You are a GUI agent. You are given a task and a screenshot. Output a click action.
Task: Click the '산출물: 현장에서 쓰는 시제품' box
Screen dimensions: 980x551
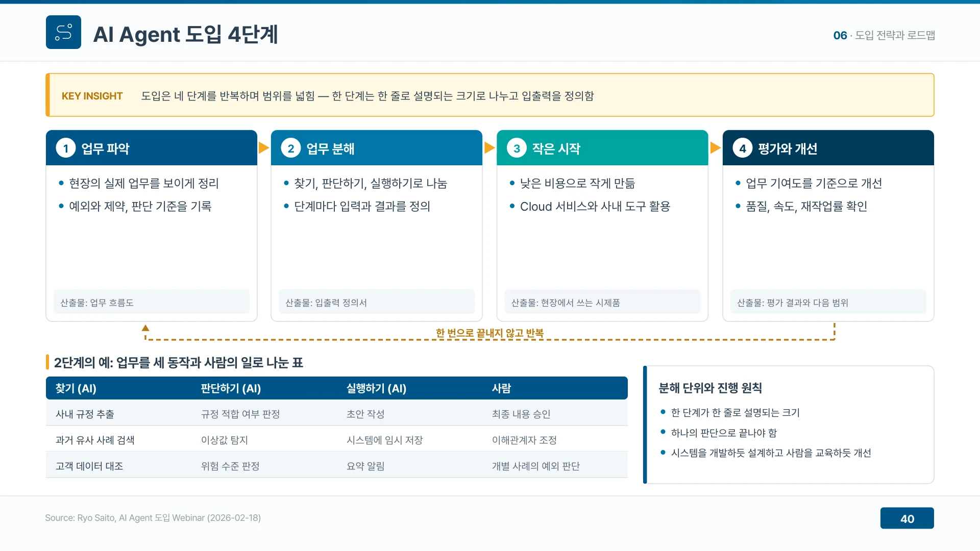(x=602, y=302)
